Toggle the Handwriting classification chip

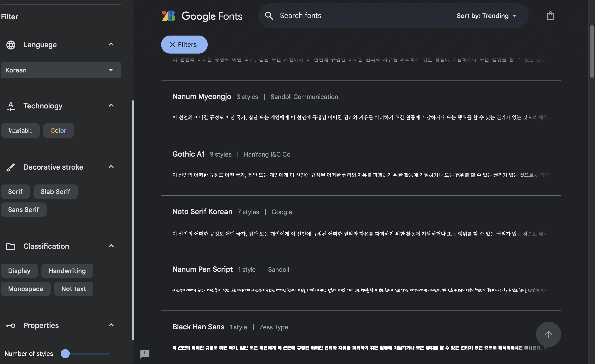click(x=67, y=271)
